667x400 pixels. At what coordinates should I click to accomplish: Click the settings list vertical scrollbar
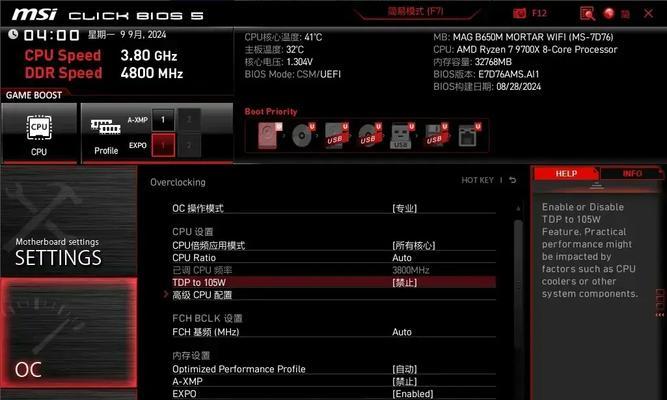(x=518, y=298)
